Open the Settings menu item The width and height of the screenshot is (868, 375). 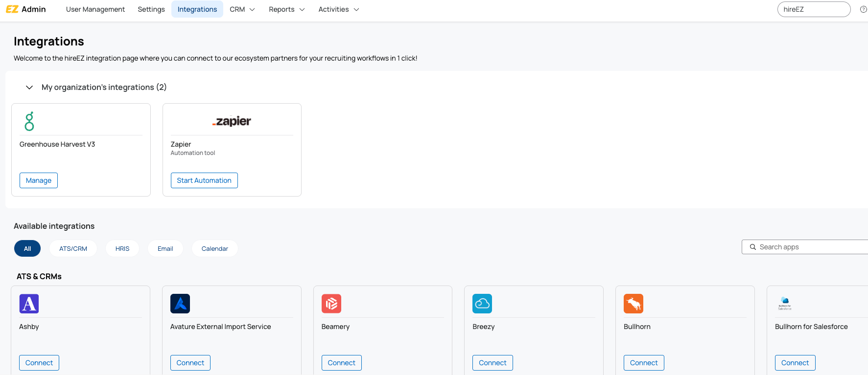click(151, 9)
